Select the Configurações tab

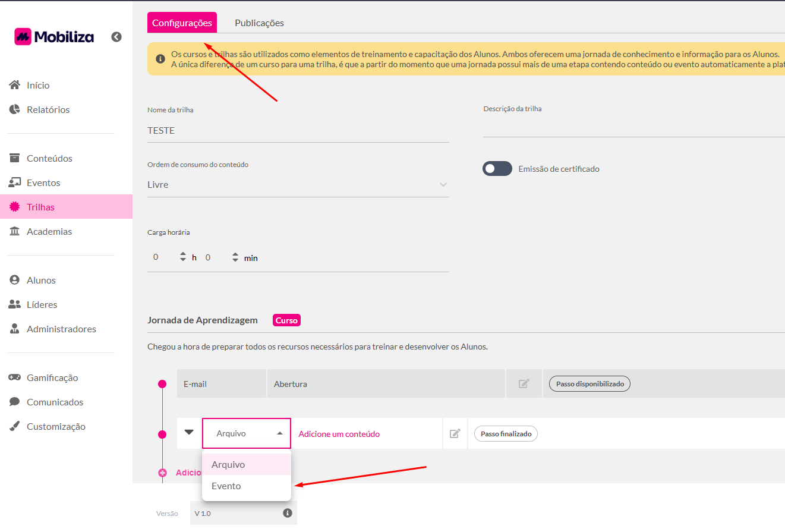pyautogui.click(x=182, y=23)
